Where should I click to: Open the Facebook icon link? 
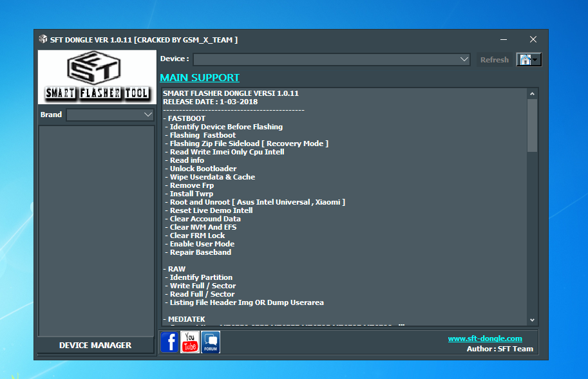click(169, 342)
